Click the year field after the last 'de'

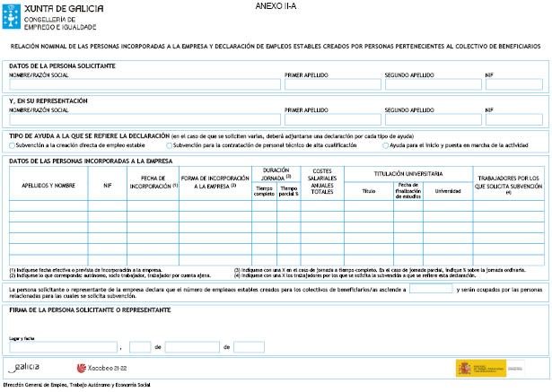[249, 346]
